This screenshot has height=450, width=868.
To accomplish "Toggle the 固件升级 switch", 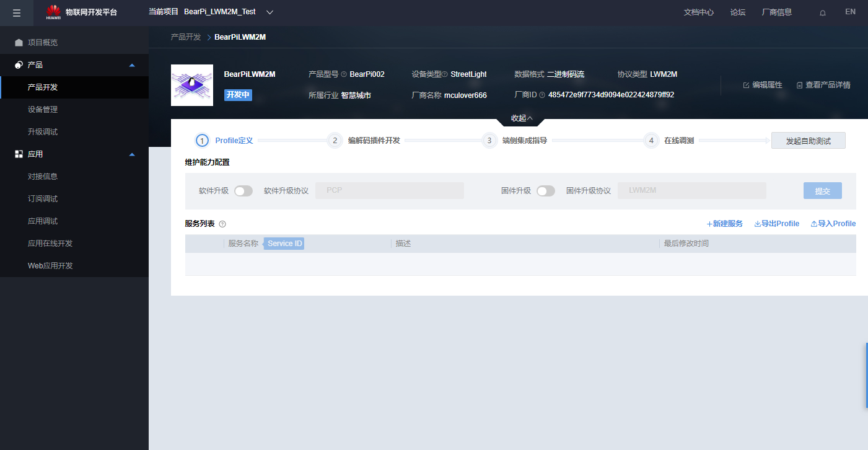I will click(x=546, y=191).
